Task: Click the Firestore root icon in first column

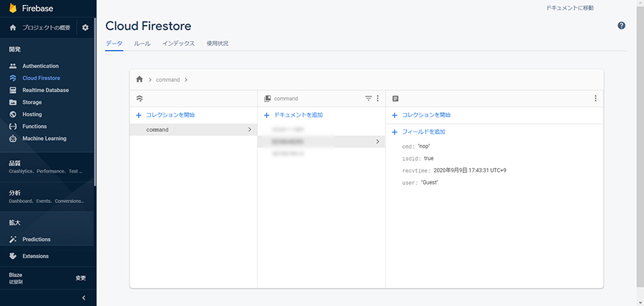Action: tap(140, 99)
